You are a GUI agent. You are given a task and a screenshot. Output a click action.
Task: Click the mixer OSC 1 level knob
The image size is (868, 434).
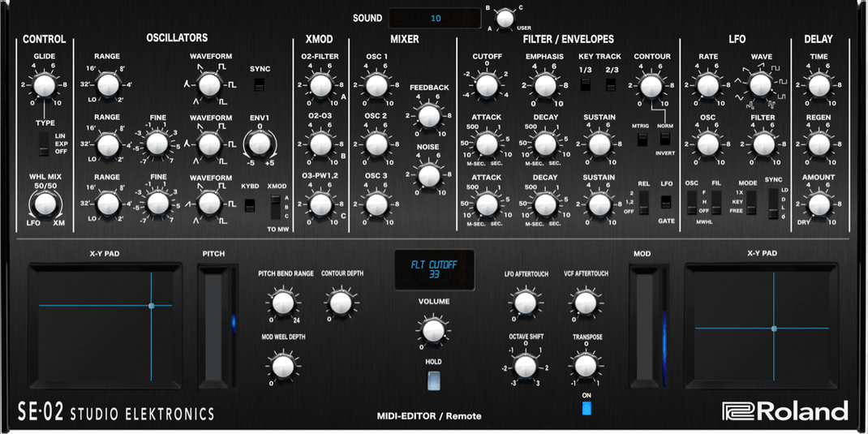tap(377, 86)
